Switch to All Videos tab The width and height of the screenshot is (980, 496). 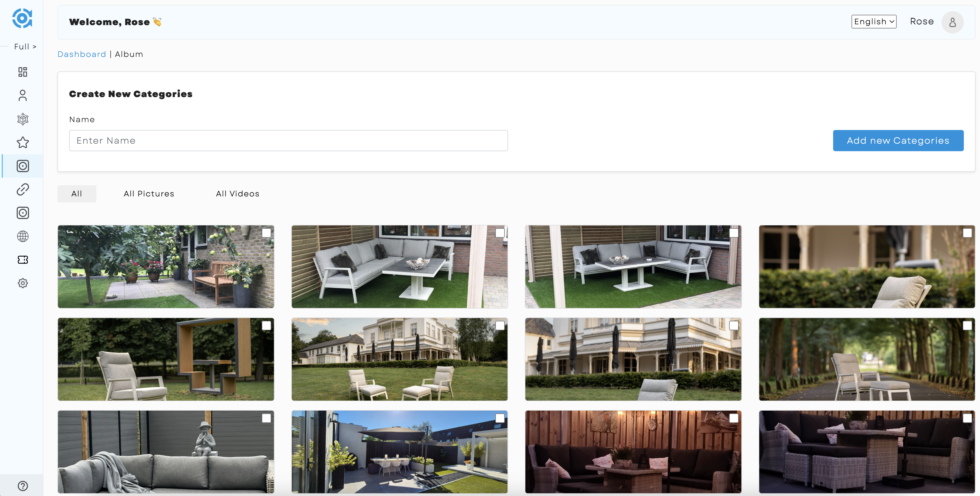coord(237,193)
